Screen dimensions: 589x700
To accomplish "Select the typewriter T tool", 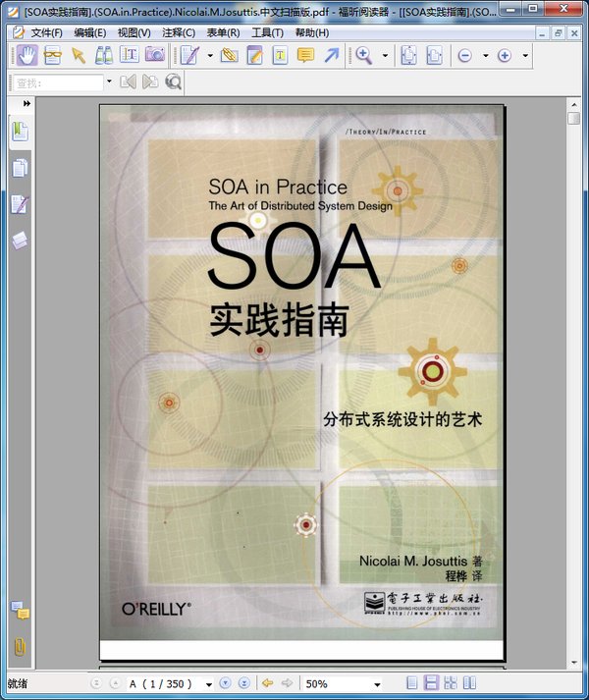I will point(280,56).
